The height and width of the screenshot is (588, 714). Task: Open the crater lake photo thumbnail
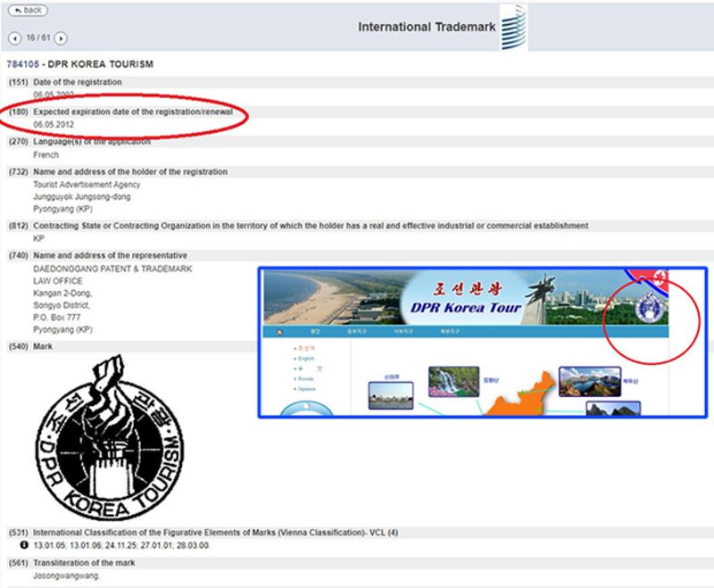(x=590, y=381)
